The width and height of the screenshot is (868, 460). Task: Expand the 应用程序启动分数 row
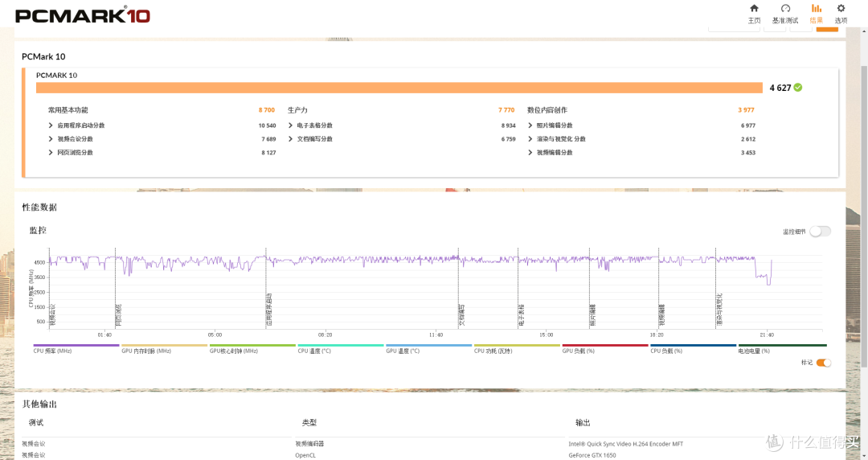[x=76, y=125]
